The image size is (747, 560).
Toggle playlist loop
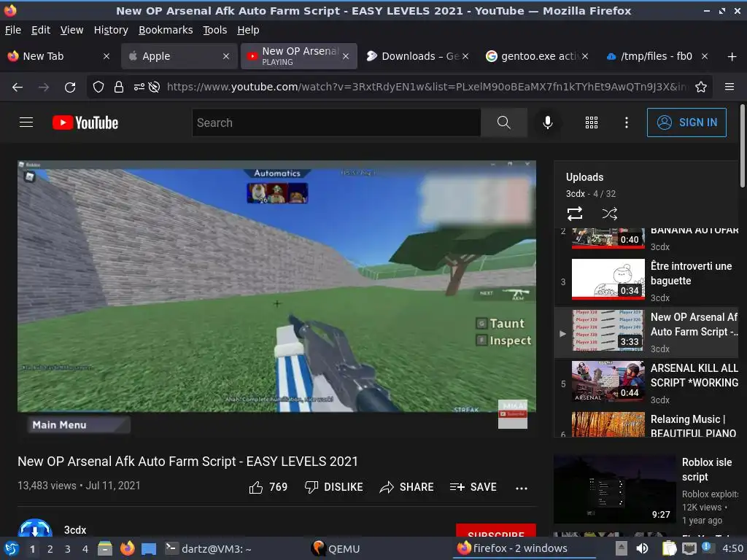coord(575,214)
